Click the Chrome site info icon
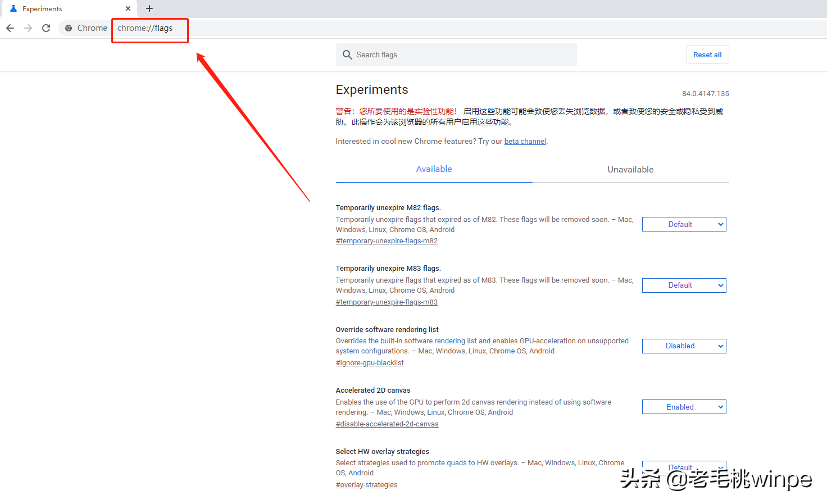 pyautogui.click(x=69, y=28)
